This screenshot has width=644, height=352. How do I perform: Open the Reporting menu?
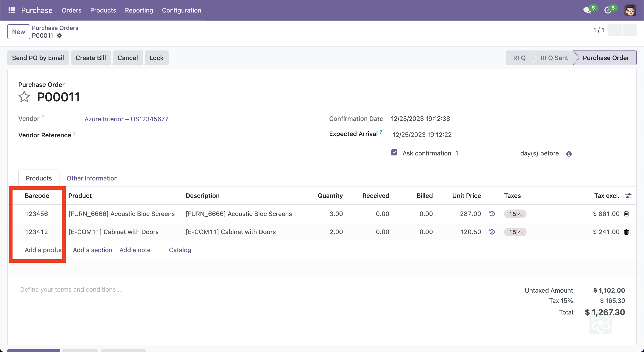(139, 10)
